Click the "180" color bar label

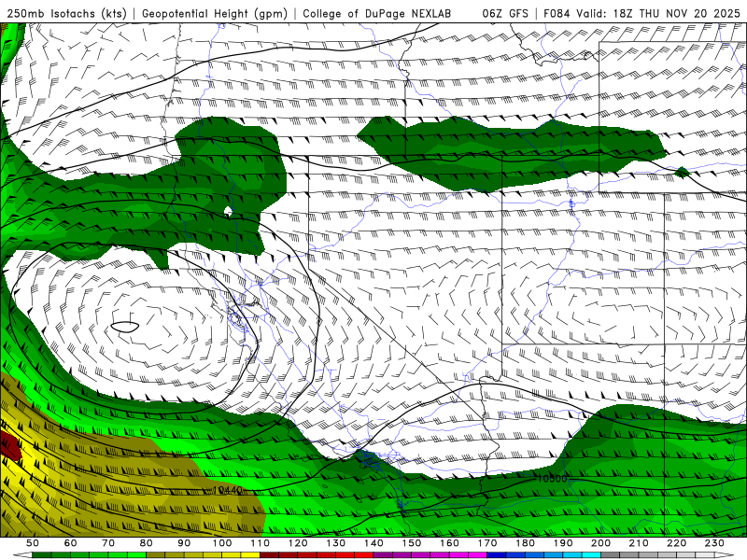click(x=525, y=543)
